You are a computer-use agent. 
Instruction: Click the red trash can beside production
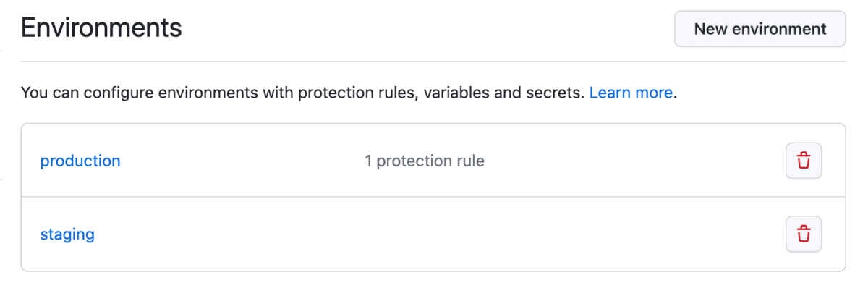coord(804,161)
